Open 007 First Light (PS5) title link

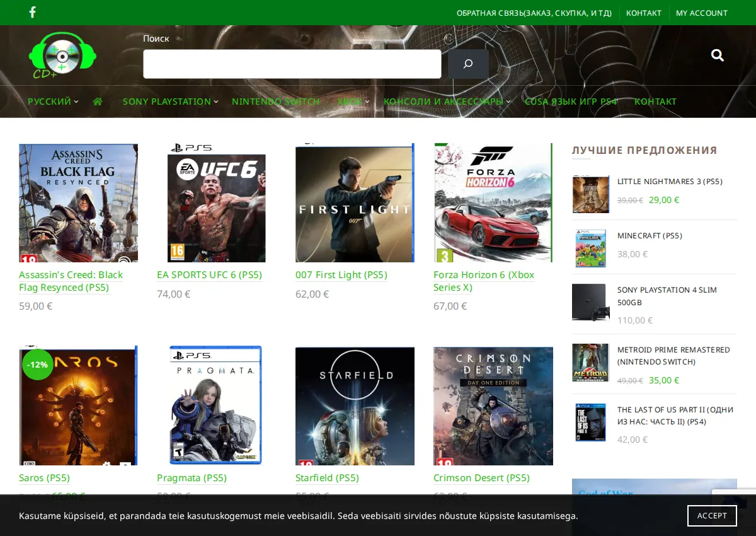[341, 275]
